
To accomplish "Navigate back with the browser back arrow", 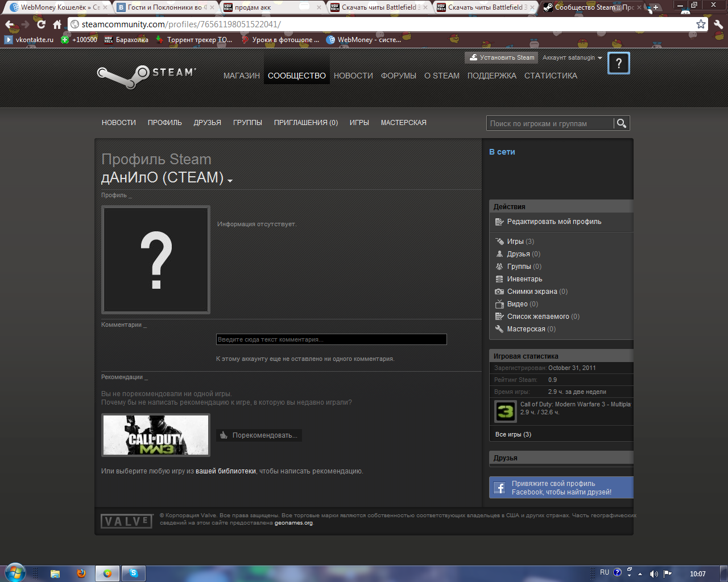I will coord(9,24).
